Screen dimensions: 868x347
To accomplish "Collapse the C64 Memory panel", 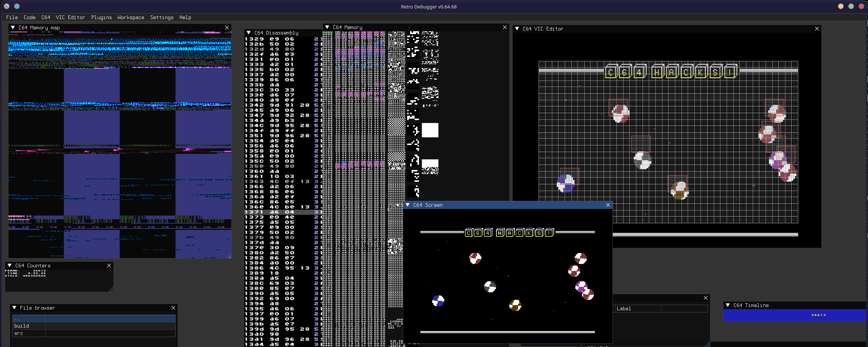I will [x=327, y=27].
